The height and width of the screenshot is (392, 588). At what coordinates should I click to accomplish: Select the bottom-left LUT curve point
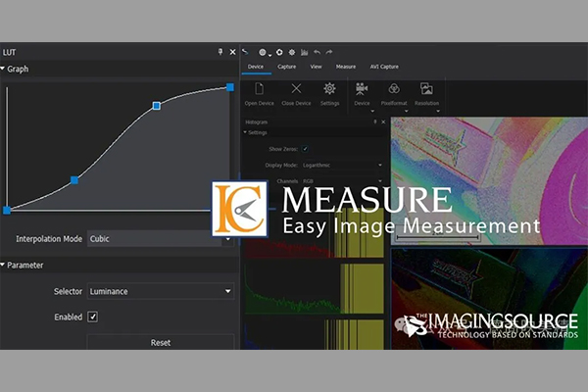(x=7, y=211)
